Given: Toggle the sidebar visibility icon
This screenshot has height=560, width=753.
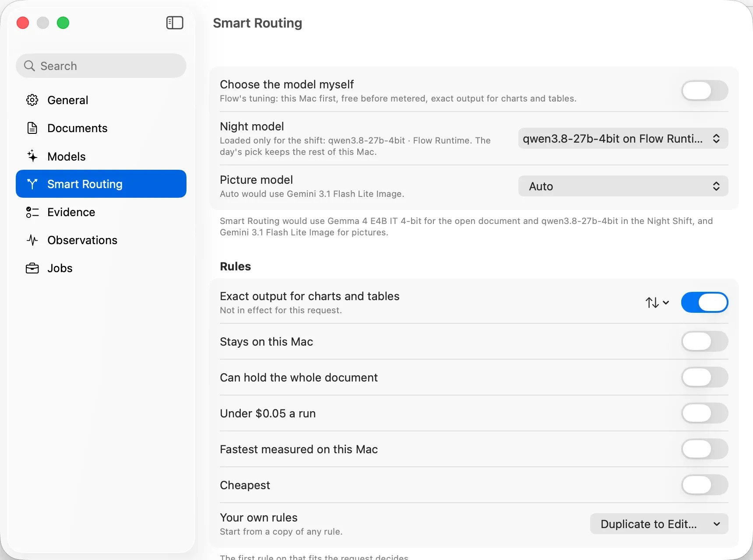Looking at the screenshot, I should [x=175, y=23].
